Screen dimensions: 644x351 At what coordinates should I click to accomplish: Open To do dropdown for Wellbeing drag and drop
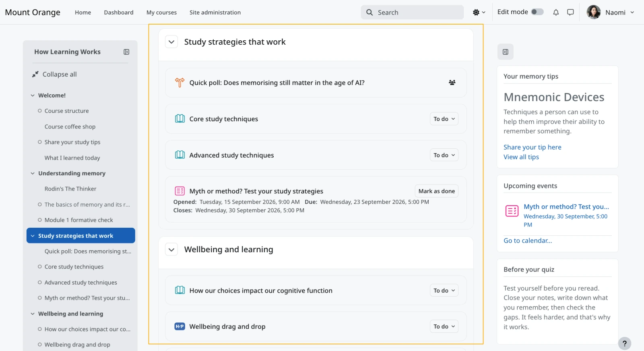pos(444,326)
